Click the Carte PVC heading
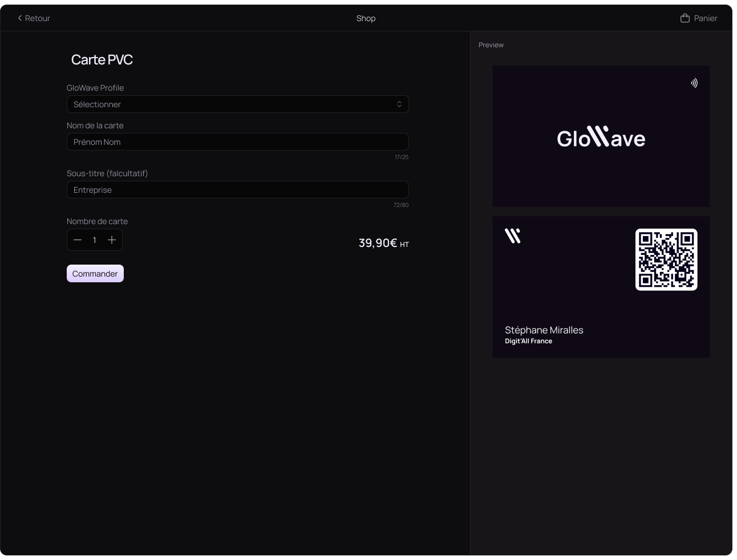Image resolution: width=737 pixels, height=560 pixels. pos(102,60)
